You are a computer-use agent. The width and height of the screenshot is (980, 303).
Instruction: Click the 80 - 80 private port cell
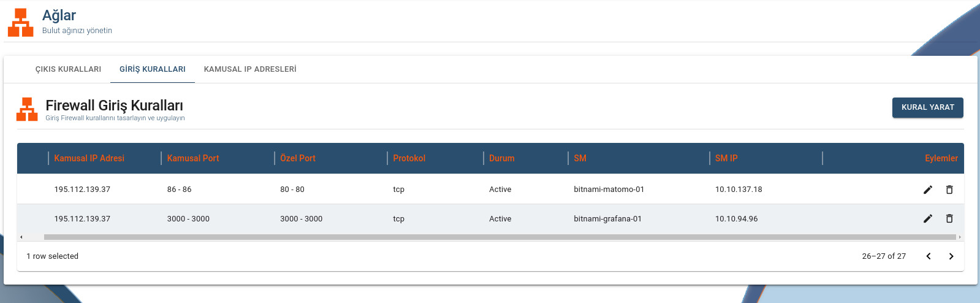[292, 190]
